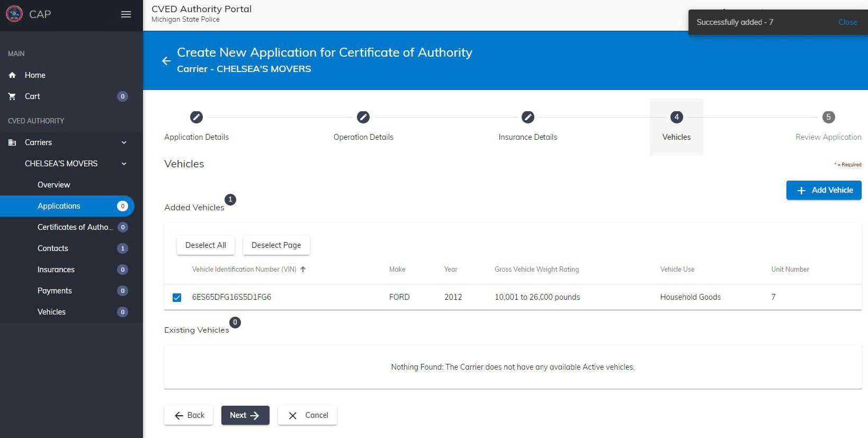
Task: Click the Year column header
Action: (x=451, y=269)
